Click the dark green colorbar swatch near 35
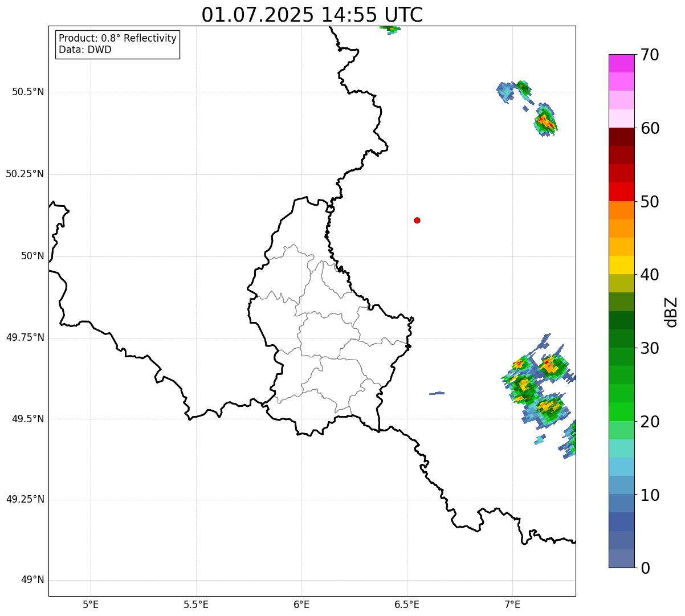685x616 pixels. pyautogui.click(x=621, y=320)
